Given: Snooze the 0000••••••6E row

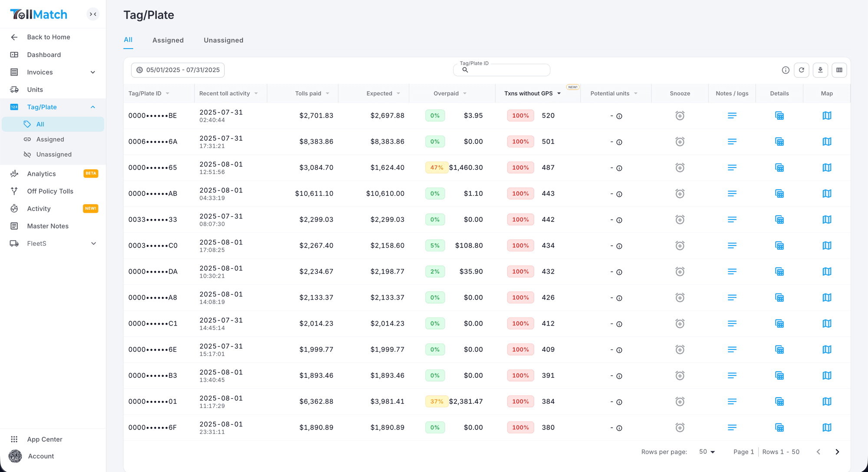Looking at the screenshot, I should [680, 350].
